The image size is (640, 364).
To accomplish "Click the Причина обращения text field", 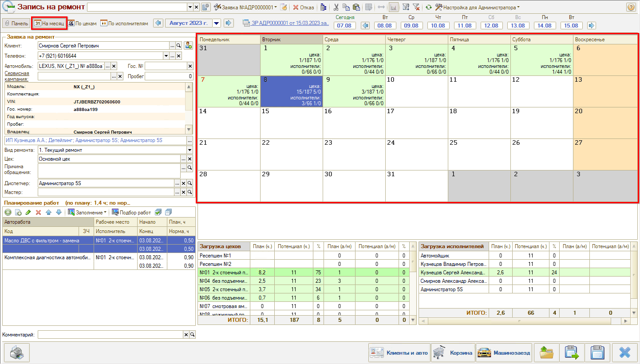I will [x=109, y=171].
